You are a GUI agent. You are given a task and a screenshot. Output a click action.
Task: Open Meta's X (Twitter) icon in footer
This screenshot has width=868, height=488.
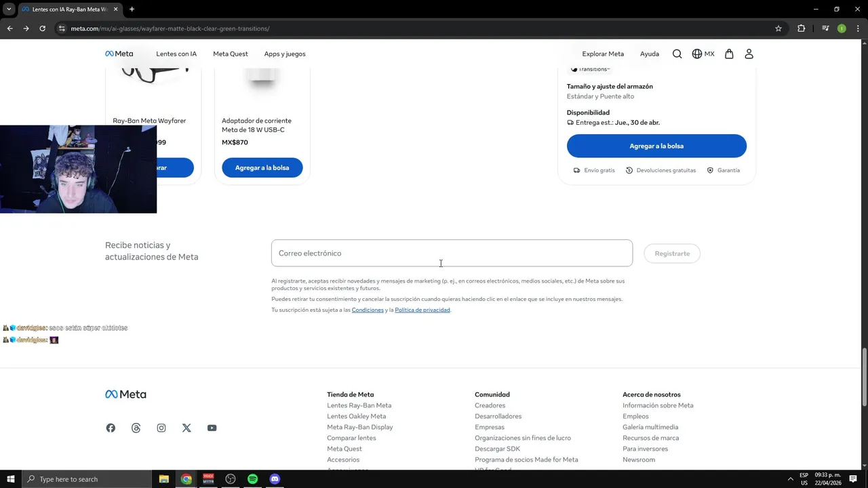tap(186, 428)
